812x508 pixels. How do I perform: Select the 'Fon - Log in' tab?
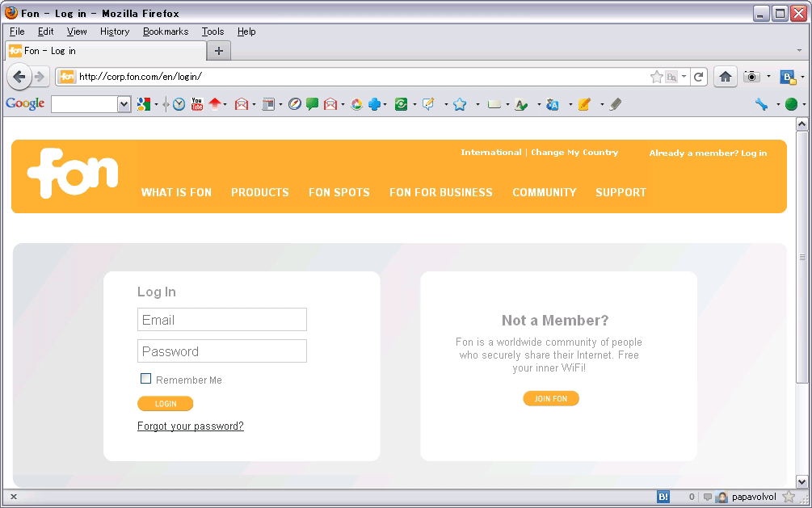tap(106, 51)
